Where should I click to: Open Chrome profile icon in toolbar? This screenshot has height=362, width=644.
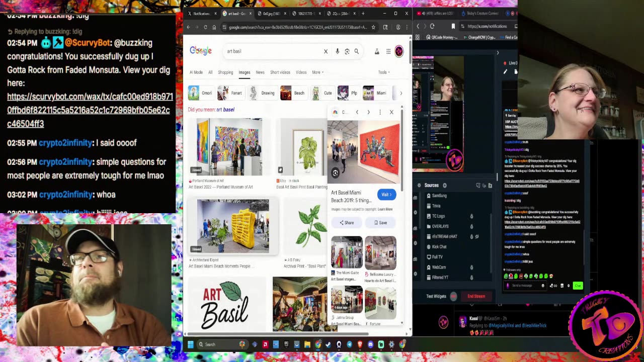(x=398, y=27)
